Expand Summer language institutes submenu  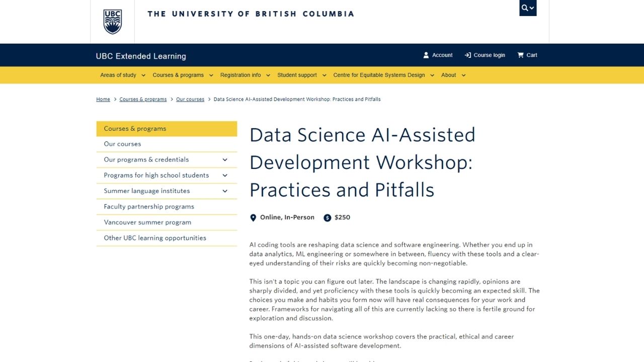(x=225, y=191)
